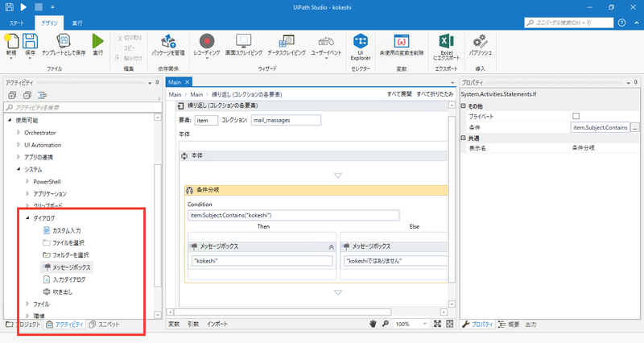Screen dimensions: 644x343
Task: Expand the PowerShell tree node
Action: (27, 181)
